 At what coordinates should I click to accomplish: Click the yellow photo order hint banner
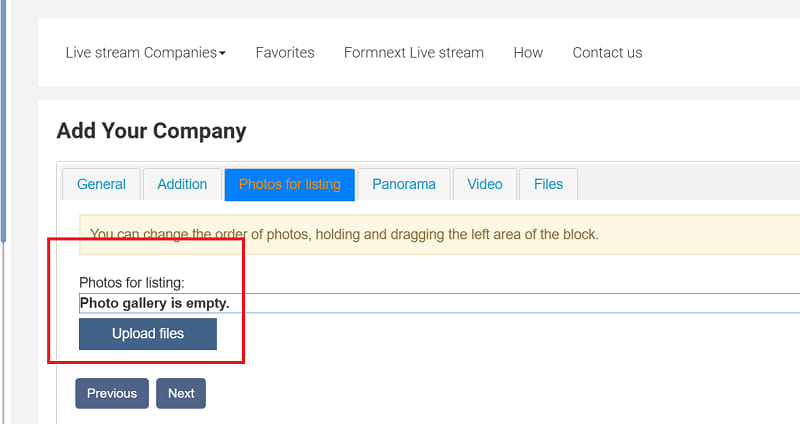(x=439, y=234)
